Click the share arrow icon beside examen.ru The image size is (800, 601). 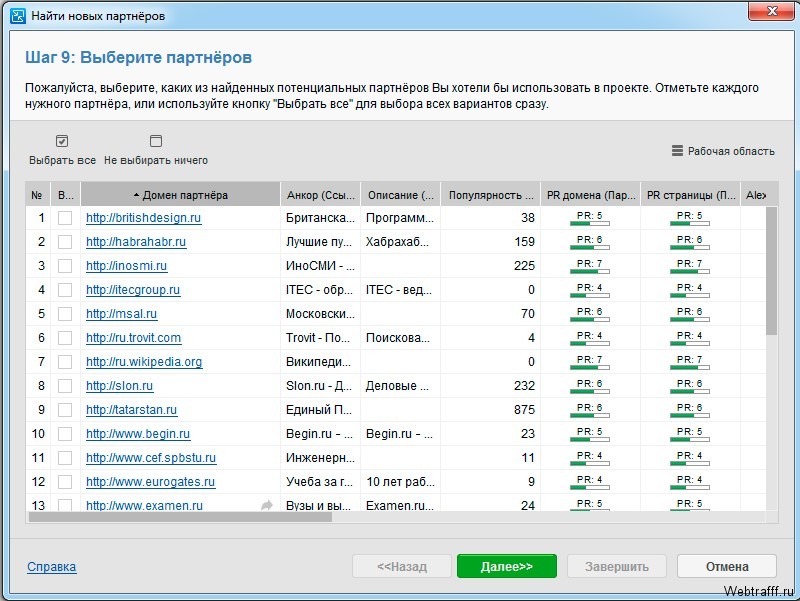tap(266, 505)
